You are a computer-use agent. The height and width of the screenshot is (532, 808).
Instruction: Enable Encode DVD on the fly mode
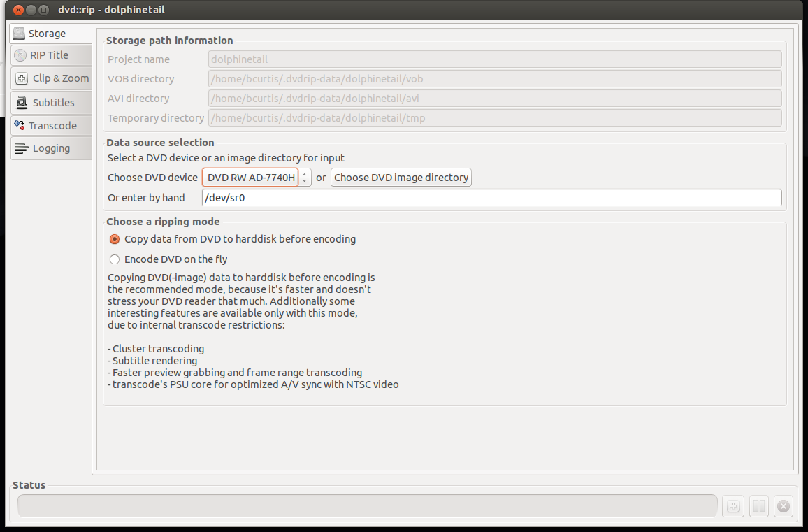[115, 259]
